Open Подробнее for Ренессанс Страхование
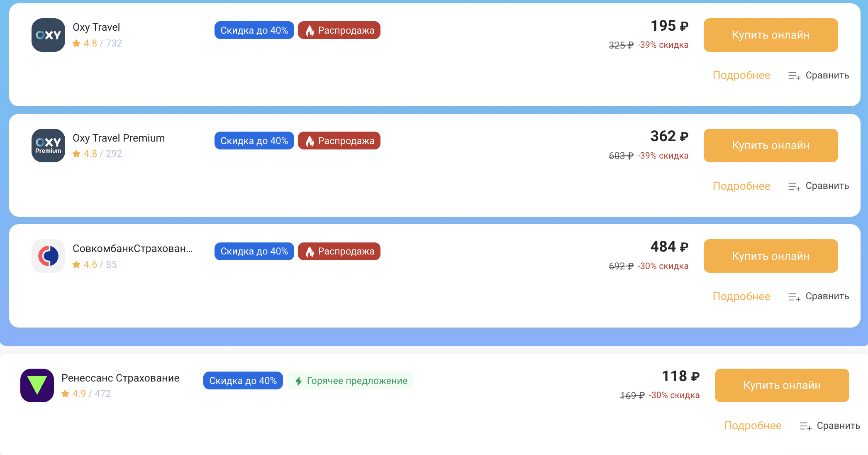Viewport: 868px width, 455px height. click(752, 426)
